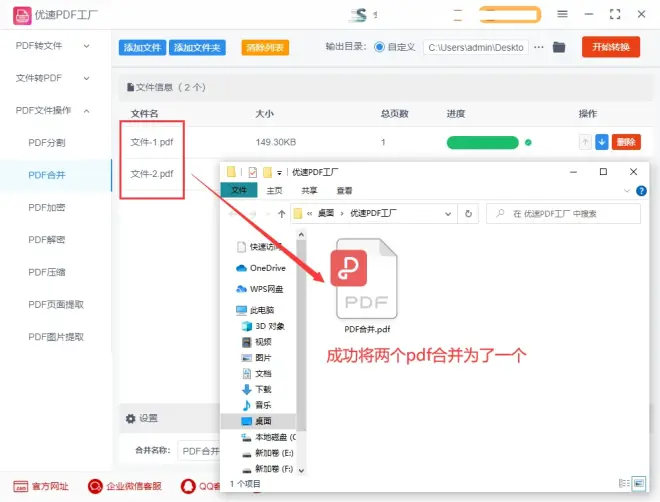Screen dimensions: 660x502
Task: Click the 合并名称 input field
Action: 199,452
